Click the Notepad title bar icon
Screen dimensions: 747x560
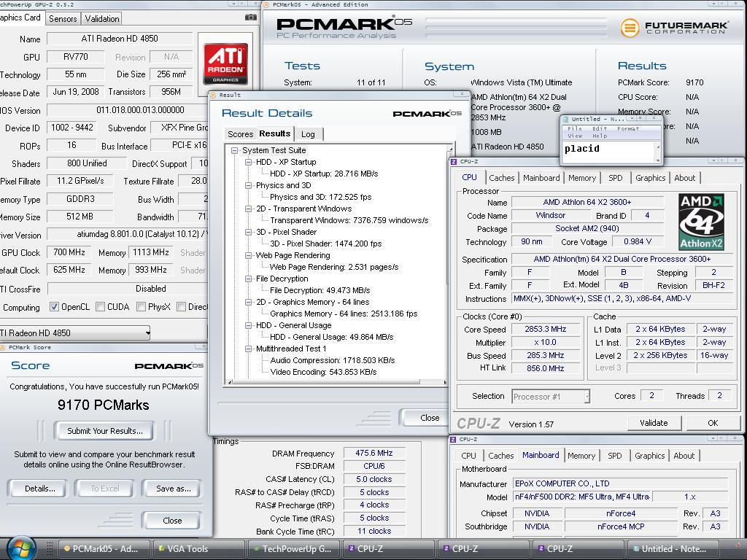[565, 119]
